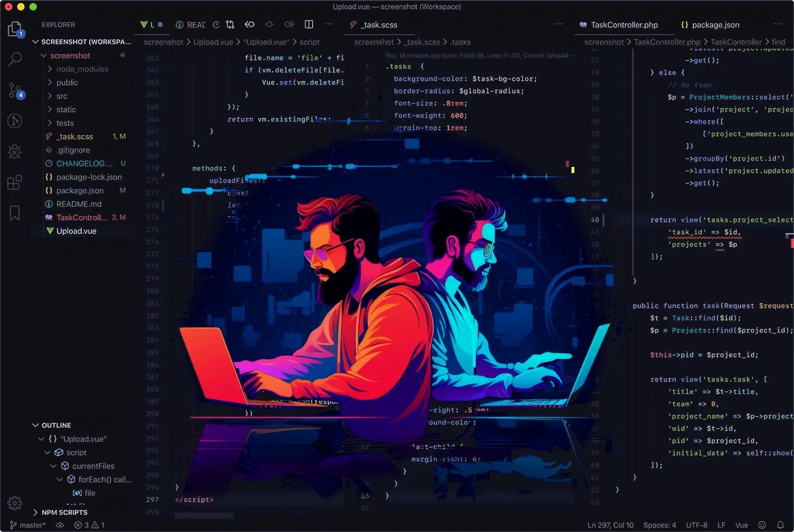Screen dimensions: 794x532
Task: Click the commit node icon in editor toolbar
Action: tap(269, 25)
